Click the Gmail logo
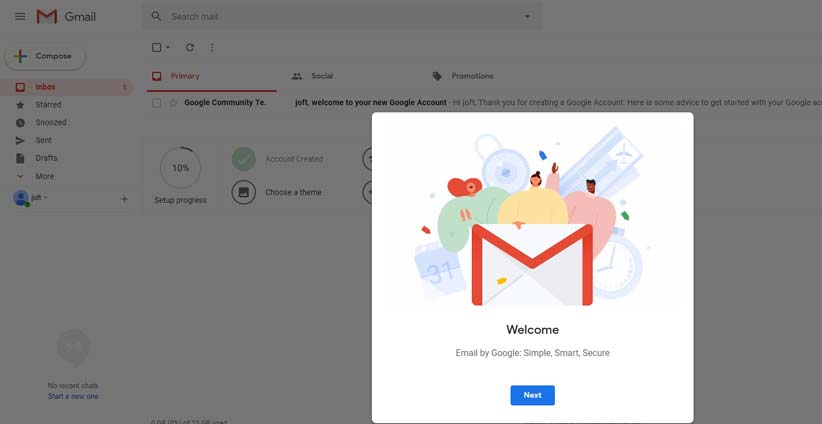Image resolution: width=822 pixels, height=424 pixels. (x=66, y=17)
